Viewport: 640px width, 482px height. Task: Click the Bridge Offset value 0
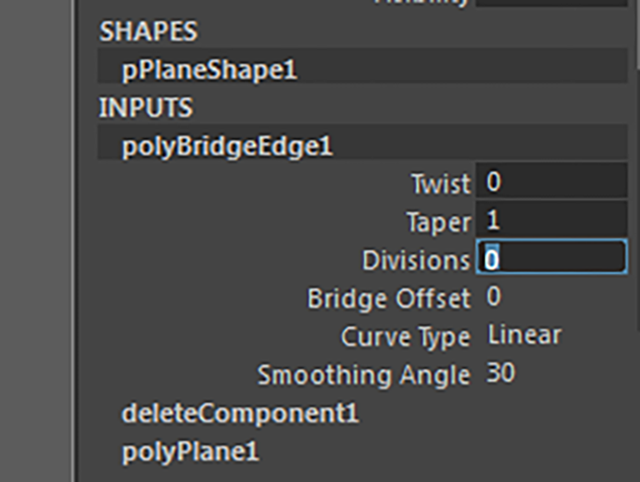point(494,297)
